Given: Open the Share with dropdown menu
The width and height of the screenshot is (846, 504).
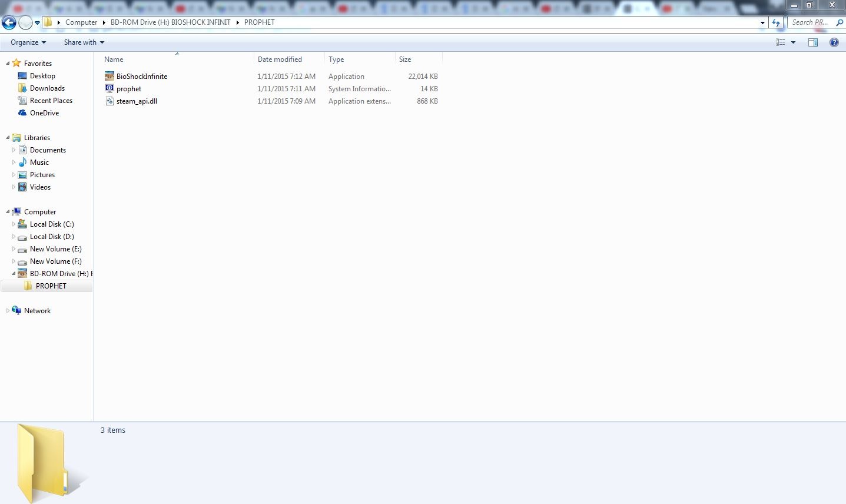Looking at the screenshot, I should click(84, 42).
